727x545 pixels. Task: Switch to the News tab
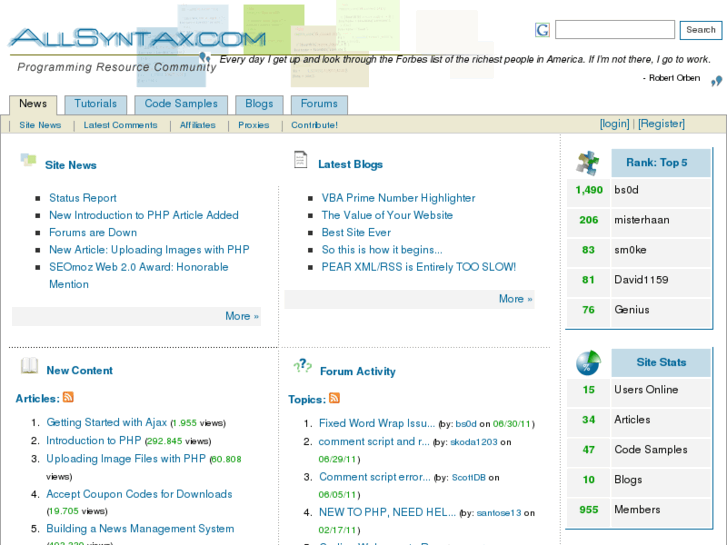pos(33,104)
